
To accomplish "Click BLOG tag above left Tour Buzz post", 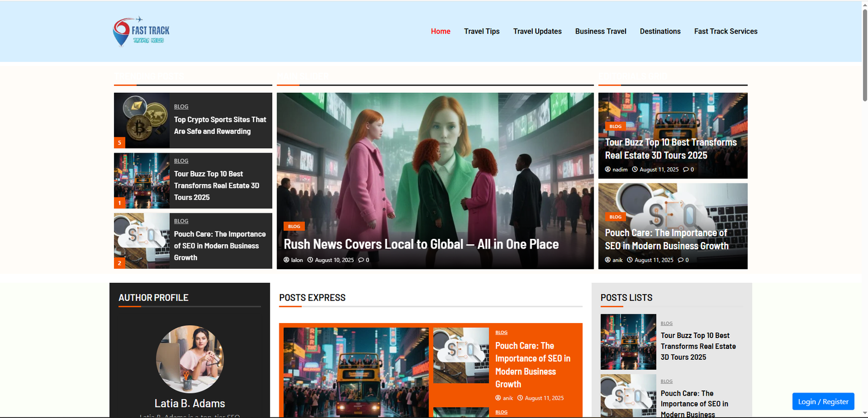I will [181, 161].
